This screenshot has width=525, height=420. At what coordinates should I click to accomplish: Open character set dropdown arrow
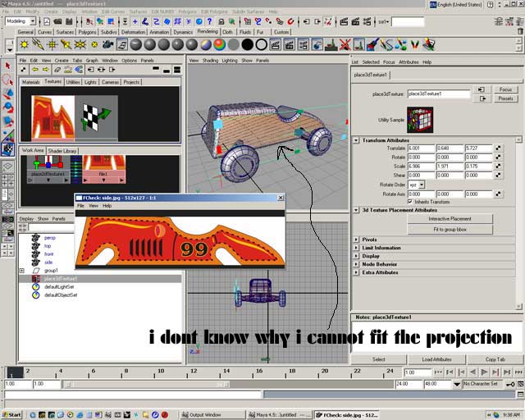(x=457, y=384)
